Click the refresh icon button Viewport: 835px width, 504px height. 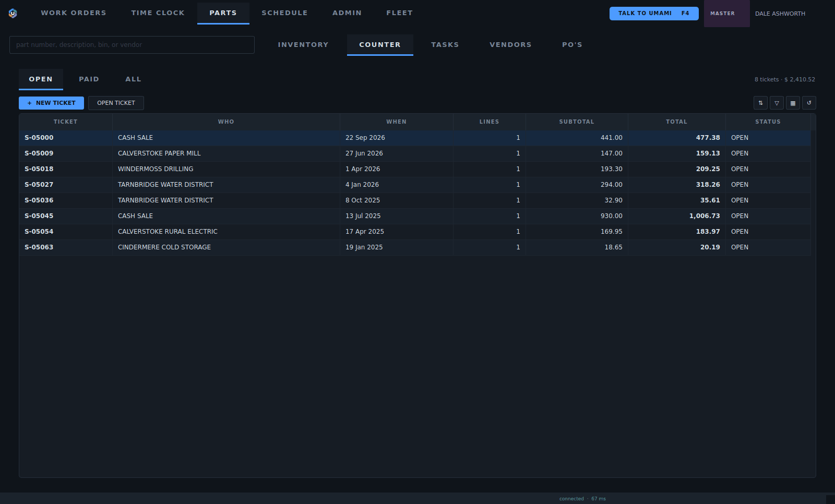[x=809, y=103]
